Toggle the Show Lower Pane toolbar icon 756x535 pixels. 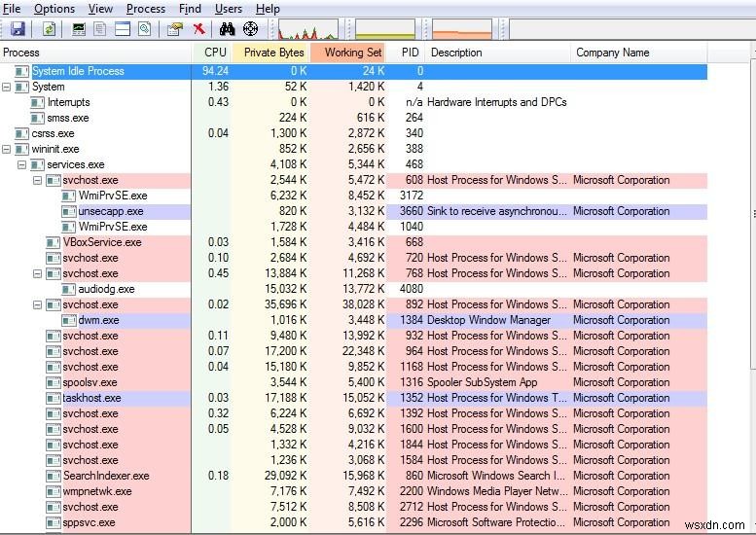click(123, 29)
